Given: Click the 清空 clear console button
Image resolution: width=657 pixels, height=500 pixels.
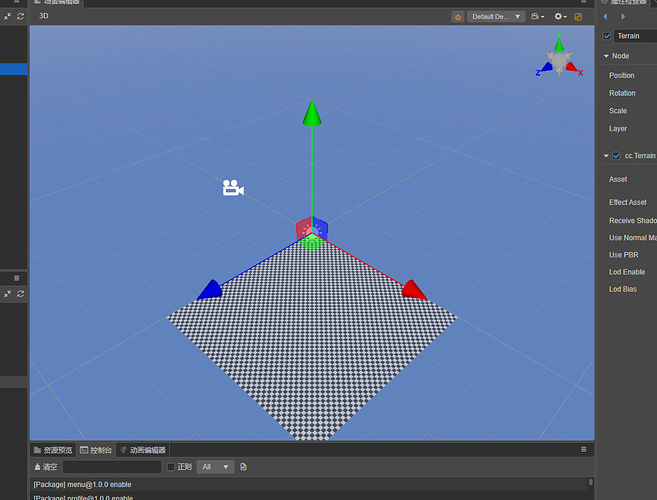Looking at the screenshot, I should pyautogui.click(x=46, y=466).
